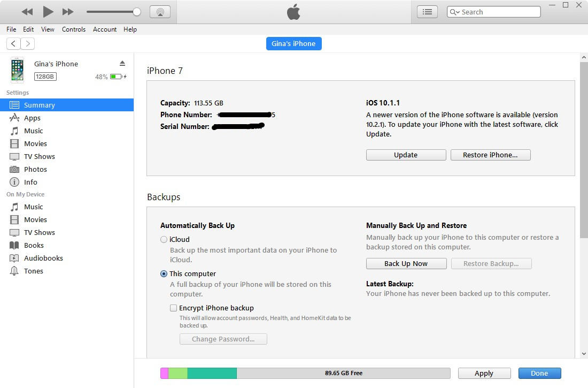
Task: Open the Account menu
Action: click(x=105, y=29)
